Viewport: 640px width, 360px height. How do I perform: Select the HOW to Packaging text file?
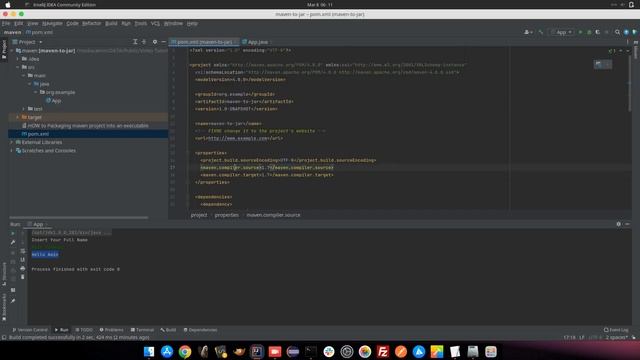(x=86, y=126)
